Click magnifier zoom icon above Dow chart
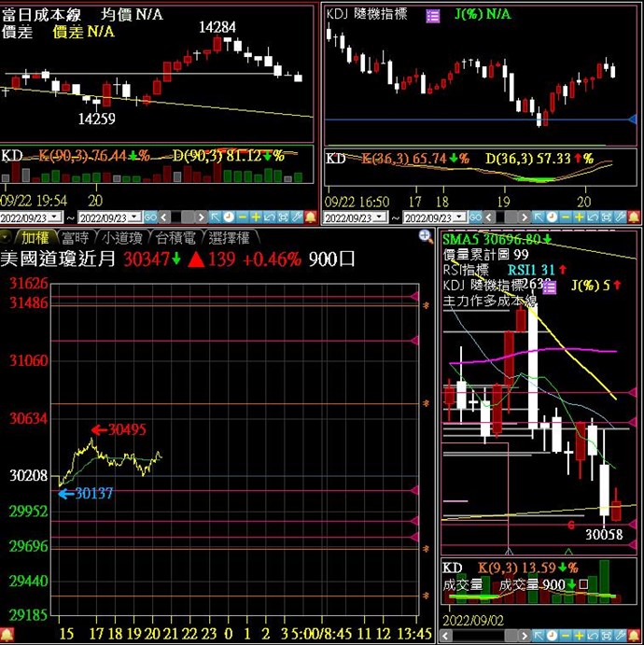The width and height of the screenshot is (644, 645). coord(426,236)
